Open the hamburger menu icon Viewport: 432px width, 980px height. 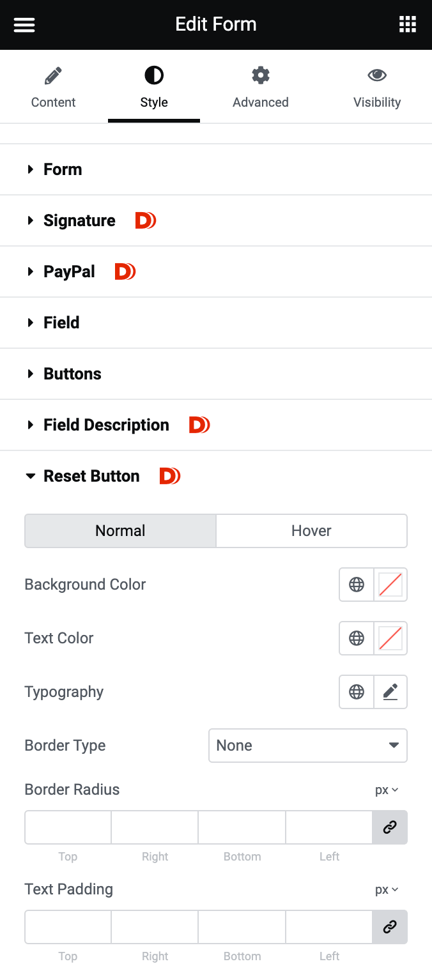[x=24, y=25]
